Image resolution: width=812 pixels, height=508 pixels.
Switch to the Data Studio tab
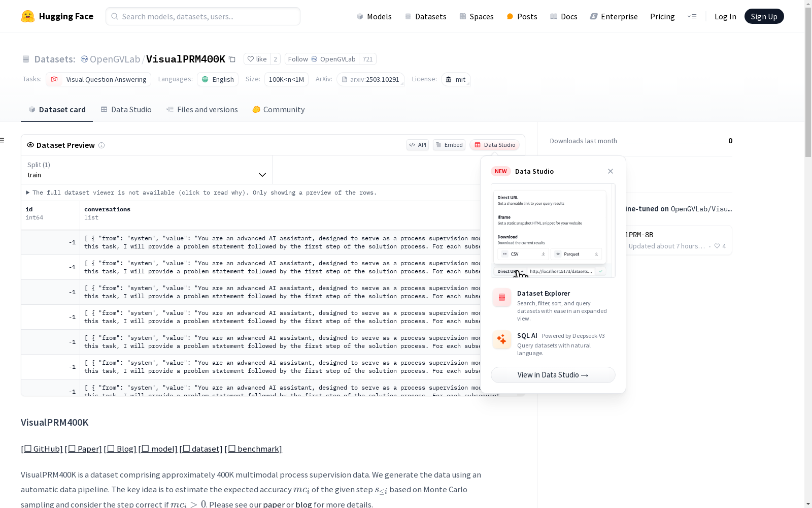coord(126,110)
